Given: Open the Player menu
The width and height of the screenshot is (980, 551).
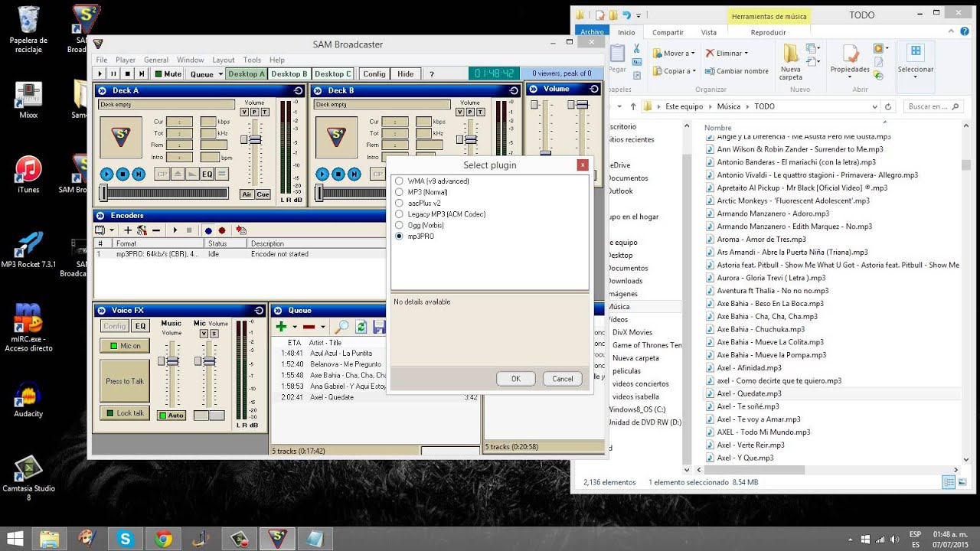Looking at the screenshot, I should pos(126,60).
